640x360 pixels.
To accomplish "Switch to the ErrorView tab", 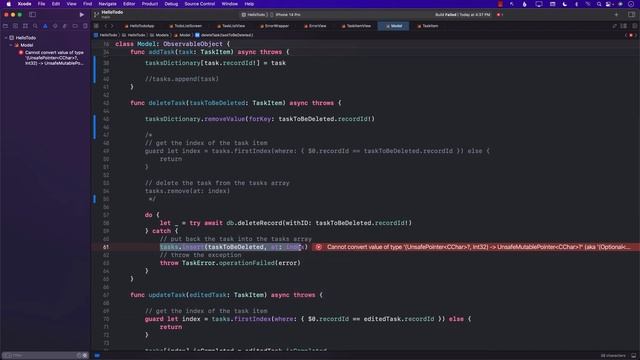I will (x=315, y=26).
